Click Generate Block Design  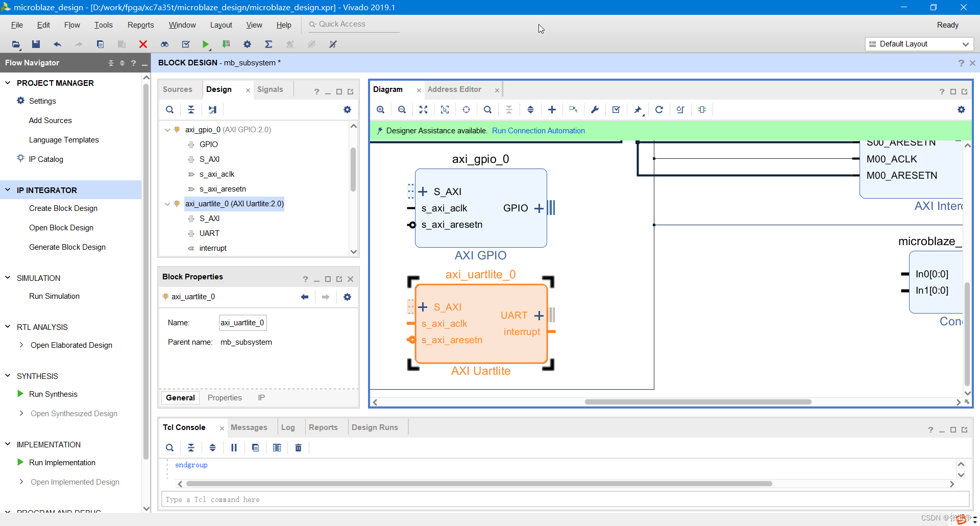point(67,247)
